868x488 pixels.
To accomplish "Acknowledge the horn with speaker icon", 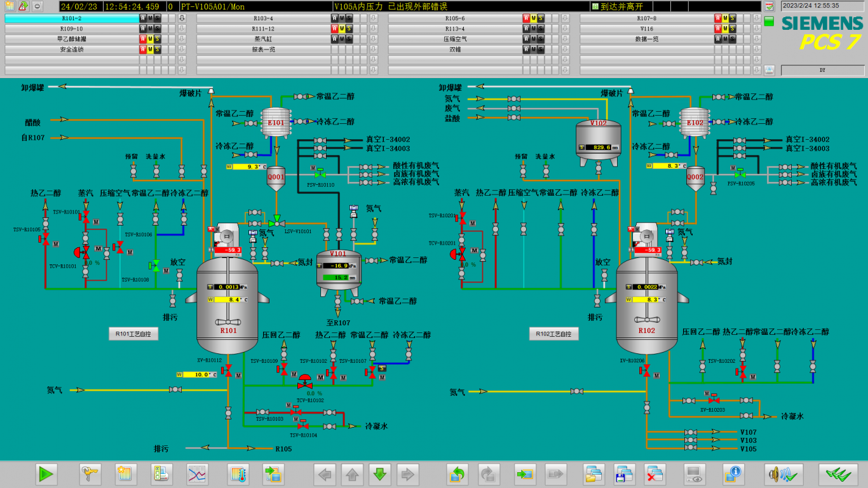I will coord(783,474).
